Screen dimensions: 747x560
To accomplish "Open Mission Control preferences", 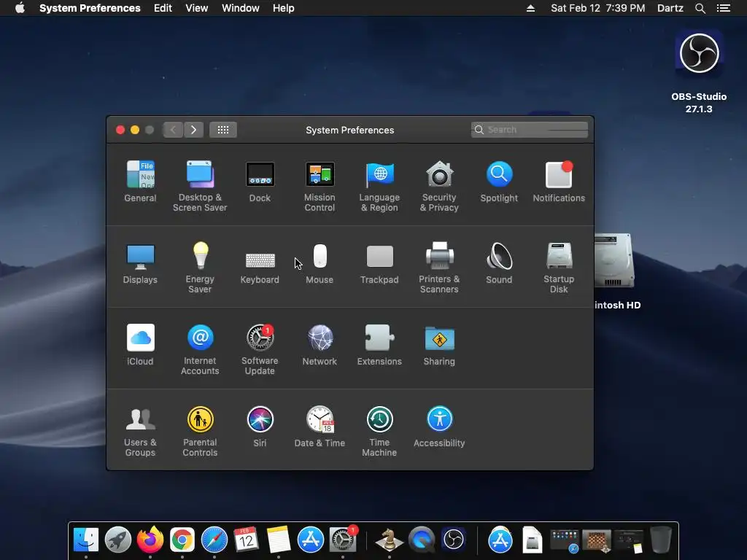I will coord(320,186).
